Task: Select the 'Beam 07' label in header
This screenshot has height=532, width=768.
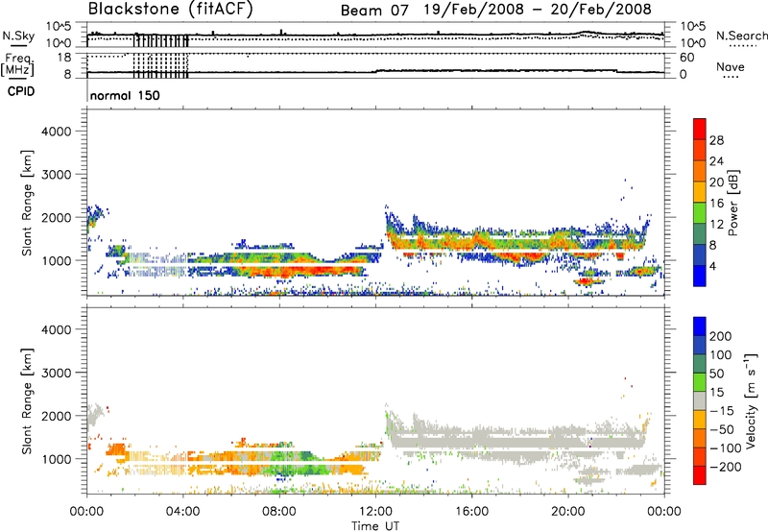Action: 374,11
